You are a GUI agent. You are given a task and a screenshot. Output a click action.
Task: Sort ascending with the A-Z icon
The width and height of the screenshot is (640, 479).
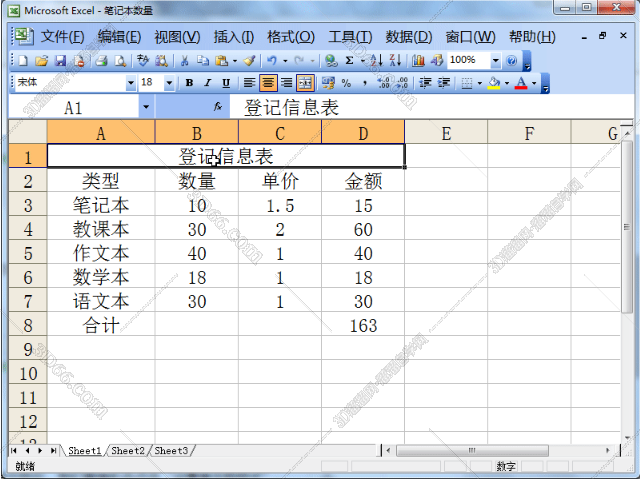coord(378,61)
